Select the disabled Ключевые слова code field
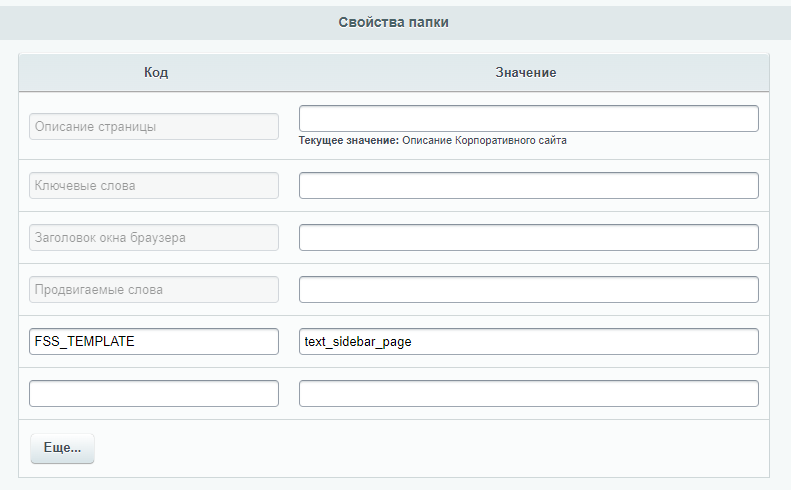Viewport: 791px width, 490px height. click(x=154, y=186)
